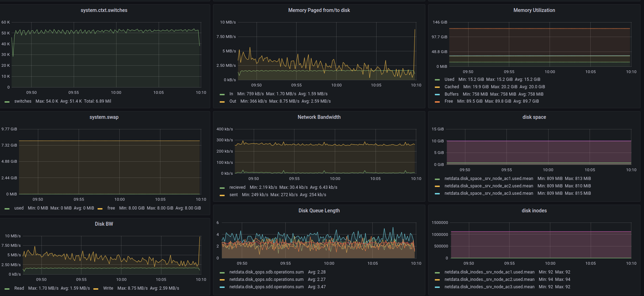Select the netdata.disk_qops.sdd.operations.sum legend entry
This screenshot has width=644, height=296.
pyautogui.click(x=266, y=287)
